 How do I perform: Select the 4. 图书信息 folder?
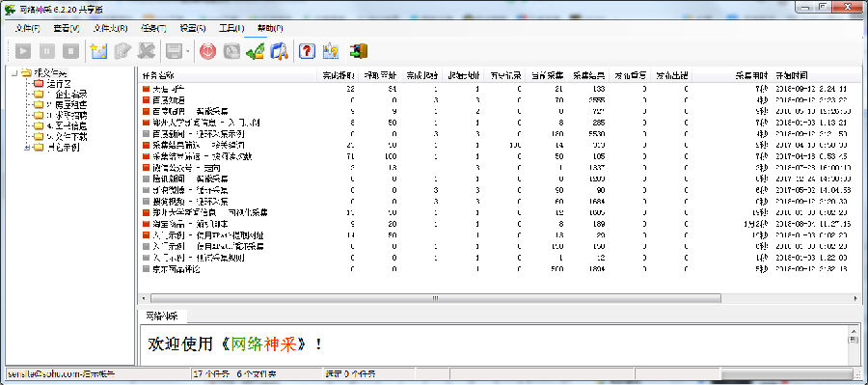(67, 126)
